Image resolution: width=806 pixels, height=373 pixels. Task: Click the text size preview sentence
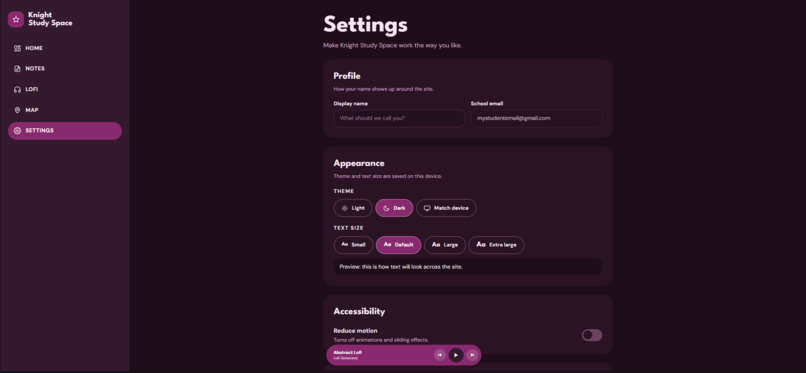pos(401,267)
